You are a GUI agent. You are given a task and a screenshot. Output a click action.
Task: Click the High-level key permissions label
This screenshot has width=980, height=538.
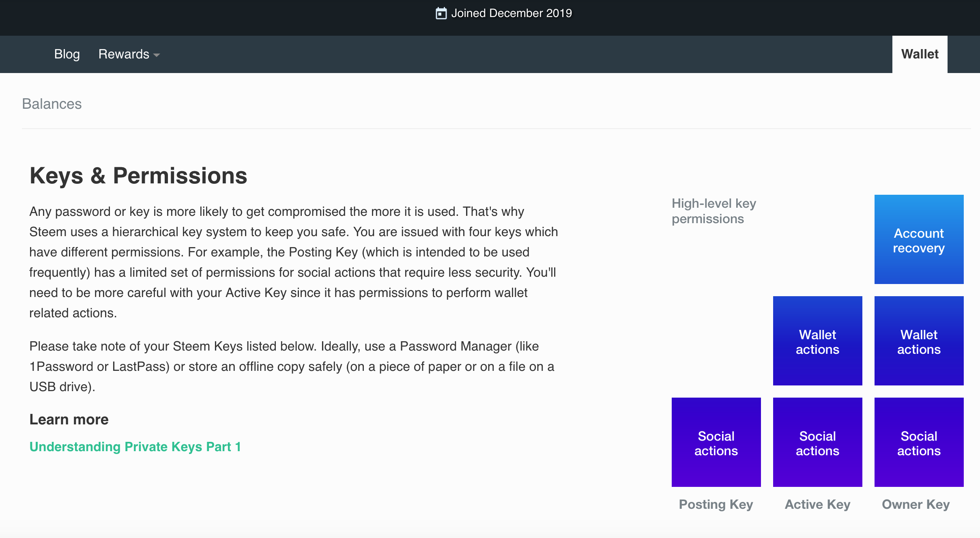pos(714,211)
